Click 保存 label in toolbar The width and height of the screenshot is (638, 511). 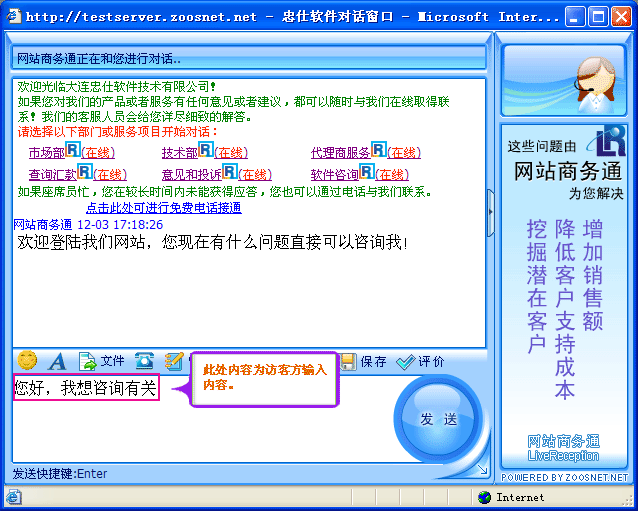(374, 362)
